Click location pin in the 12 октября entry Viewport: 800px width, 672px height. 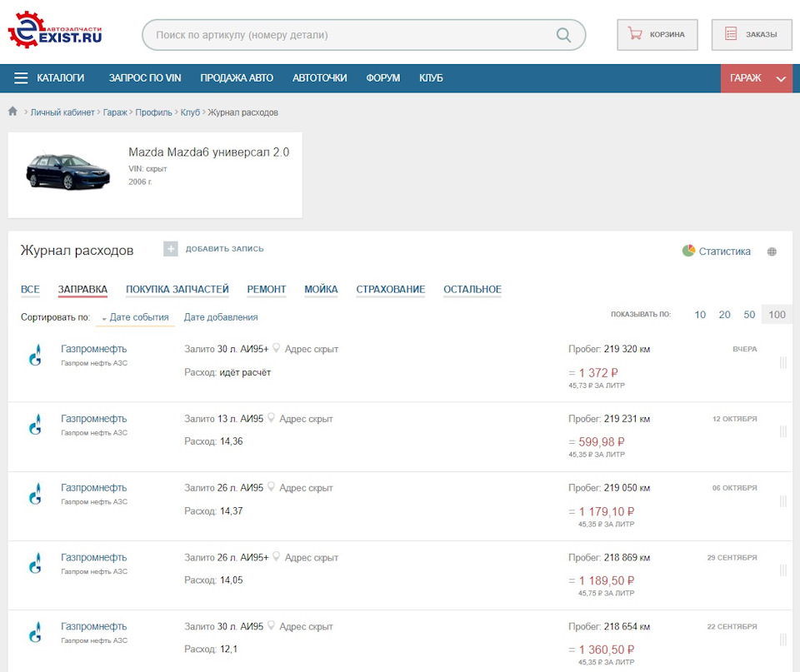271,417
